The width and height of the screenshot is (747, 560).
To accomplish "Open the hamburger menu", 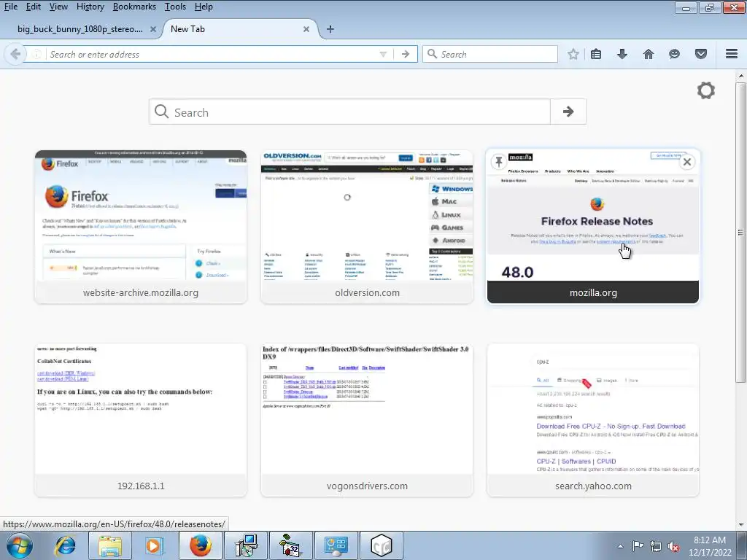I will (732, 54).
